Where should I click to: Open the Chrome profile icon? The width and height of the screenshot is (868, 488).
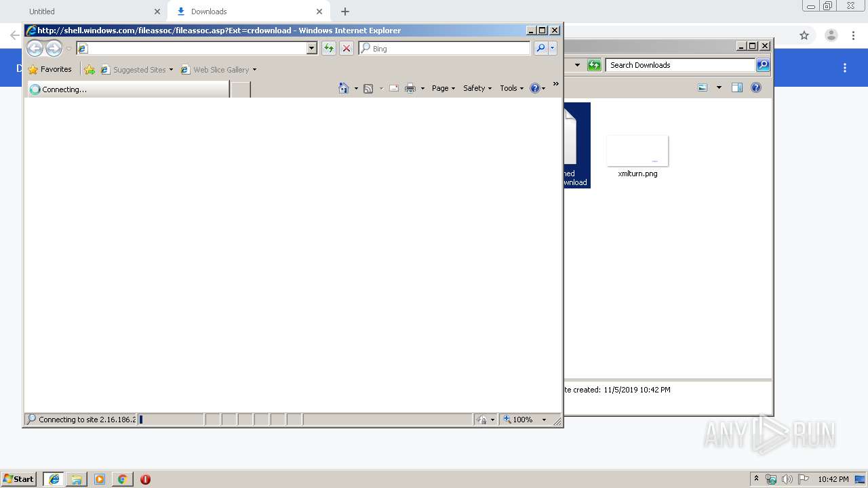coord(831,35)
